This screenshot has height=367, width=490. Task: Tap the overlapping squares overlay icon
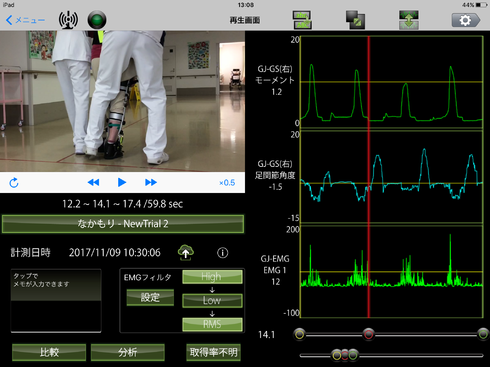click(355, 20)
